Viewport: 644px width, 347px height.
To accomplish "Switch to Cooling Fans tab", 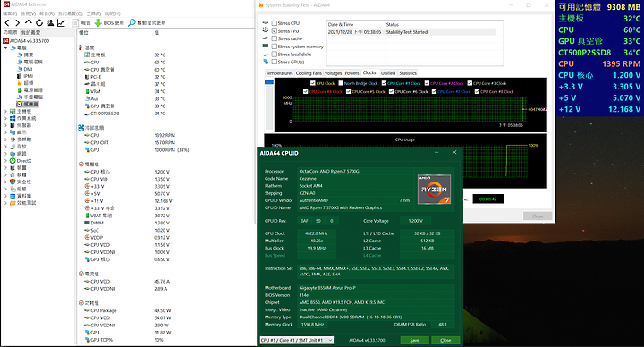I will 309,73.
